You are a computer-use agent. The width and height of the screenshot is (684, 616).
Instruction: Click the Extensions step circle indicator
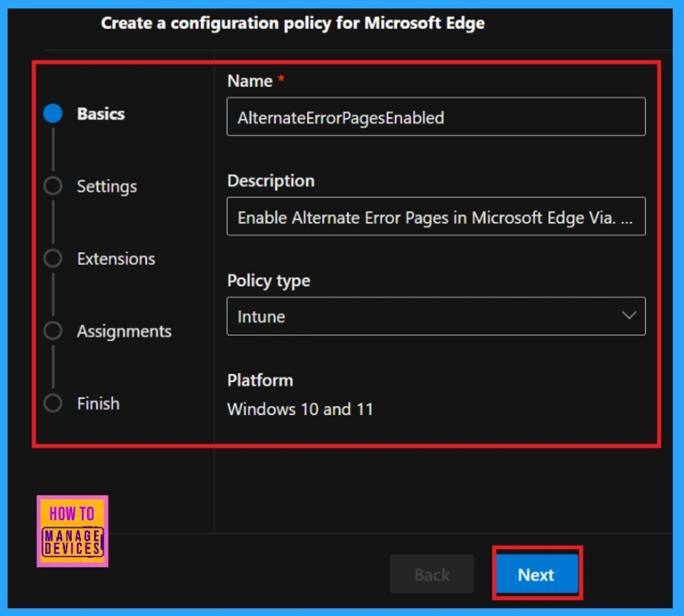tap(53, 258)
